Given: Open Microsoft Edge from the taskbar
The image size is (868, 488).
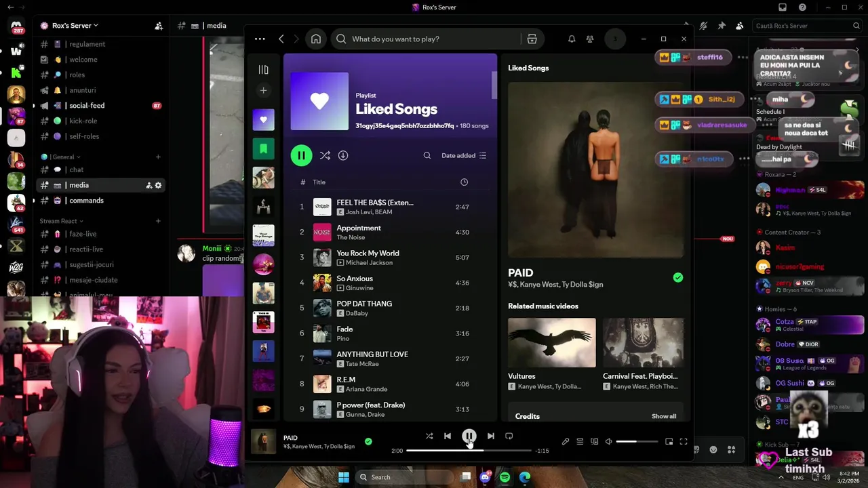Looking at the screenshot, I should pyautogui.click(x=525, y=477).
